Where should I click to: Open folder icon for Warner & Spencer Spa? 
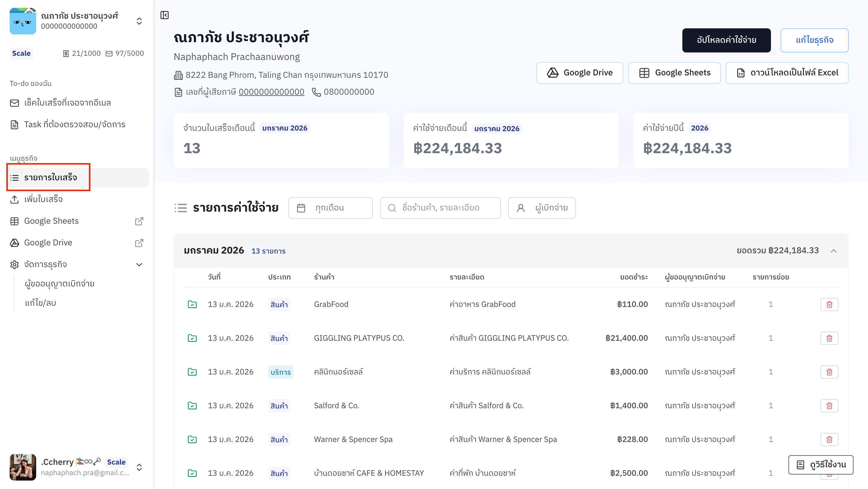[192, 439]
